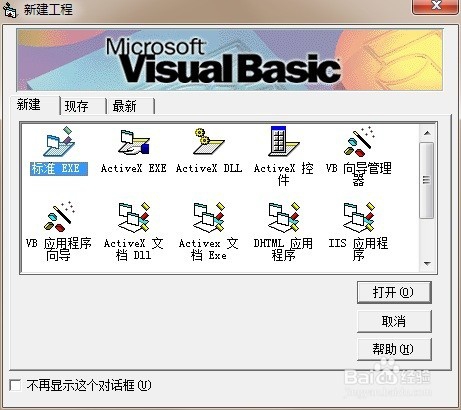Click the 取消 button
This screenshot has width=461, height=410.
pyautogui.click(x=394, y=321)
